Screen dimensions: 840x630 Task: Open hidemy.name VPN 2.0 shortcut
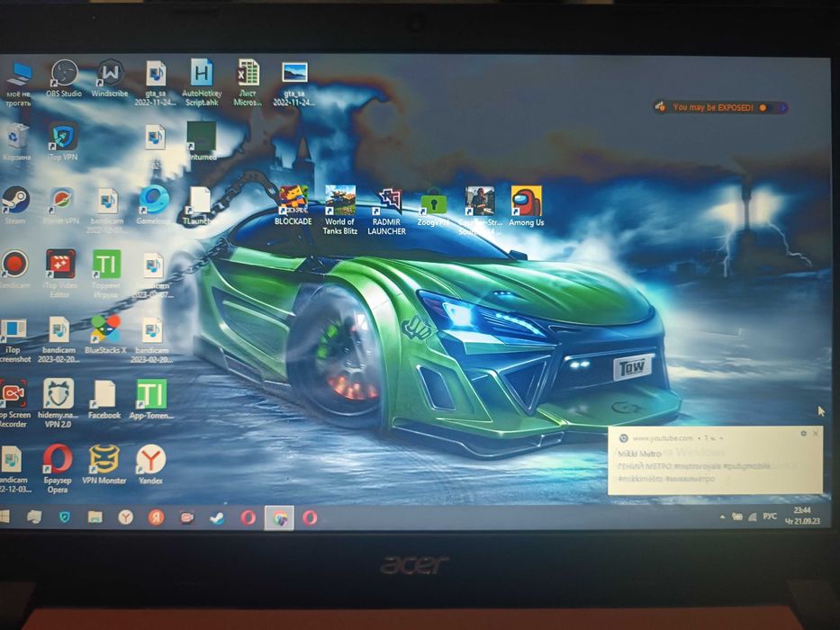pos(59,403)
